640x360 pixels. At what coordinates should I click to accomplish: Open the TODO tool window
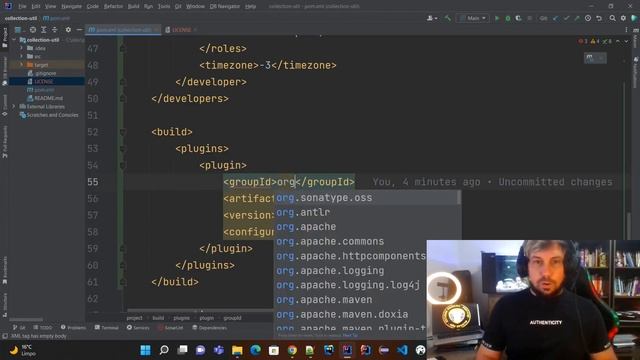click(x=43, y=327)
